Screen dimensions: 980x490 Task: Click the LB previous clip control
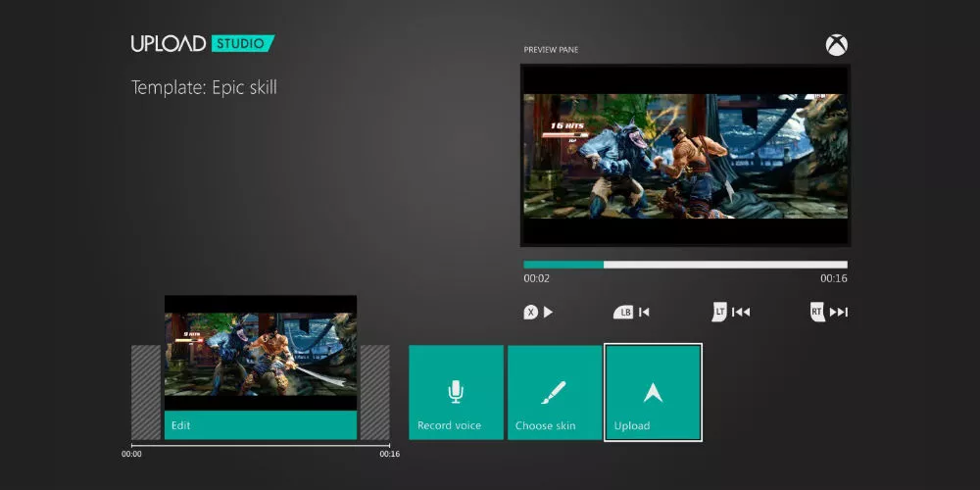coord(631,312)
